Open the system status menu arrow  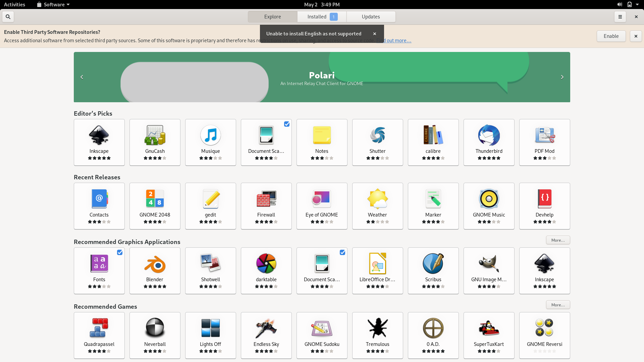point(637,5)
